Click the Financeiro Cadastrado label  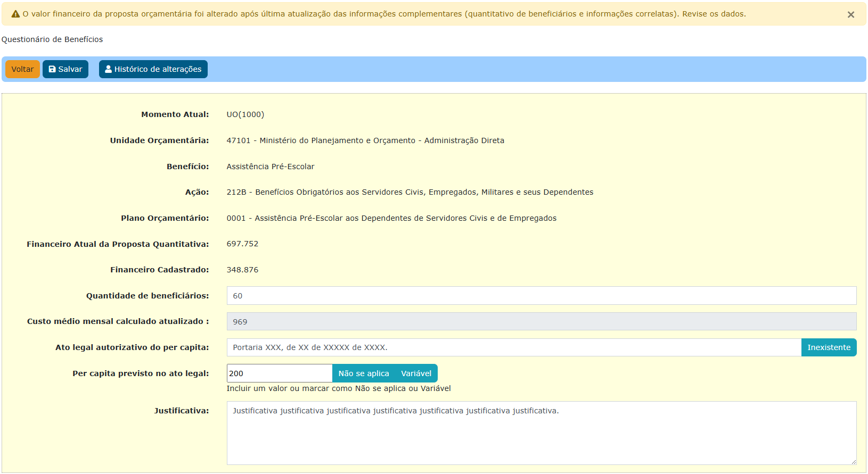[x=160, y=270]
